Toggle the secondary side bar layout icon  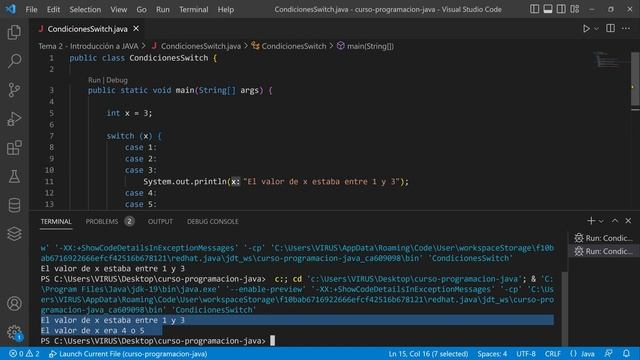561,9
